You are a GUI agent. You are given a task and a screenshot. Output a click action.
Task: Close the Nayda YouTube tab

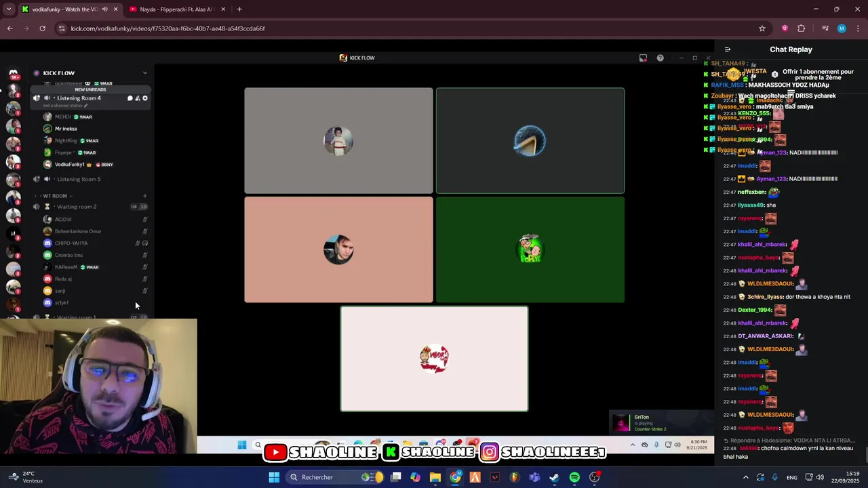click(x=223, y=9)
